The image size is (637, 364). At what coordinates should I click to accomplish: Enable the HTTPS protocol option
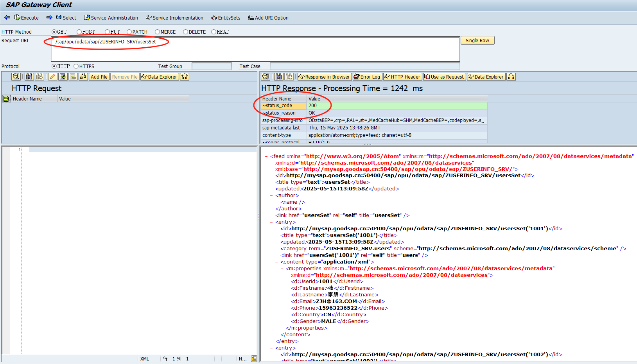pyautogui.click(x=76, y=66)
